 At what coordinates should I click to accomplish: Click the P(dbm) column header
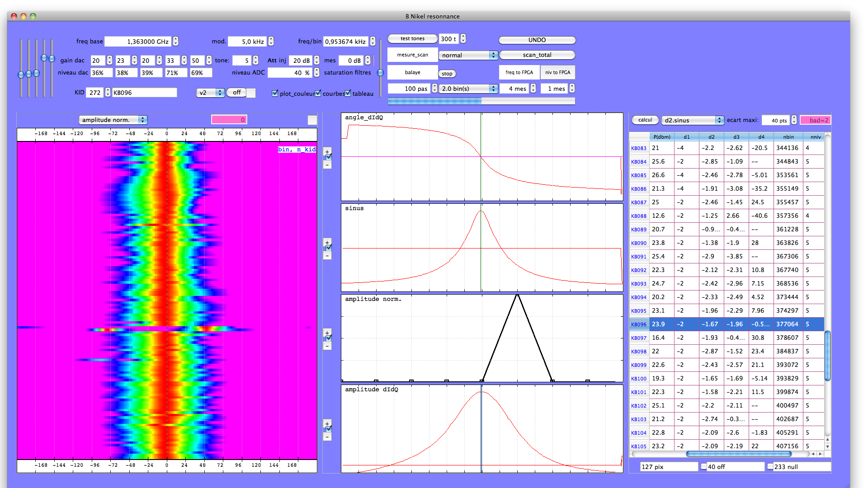[x=662, y=136]
